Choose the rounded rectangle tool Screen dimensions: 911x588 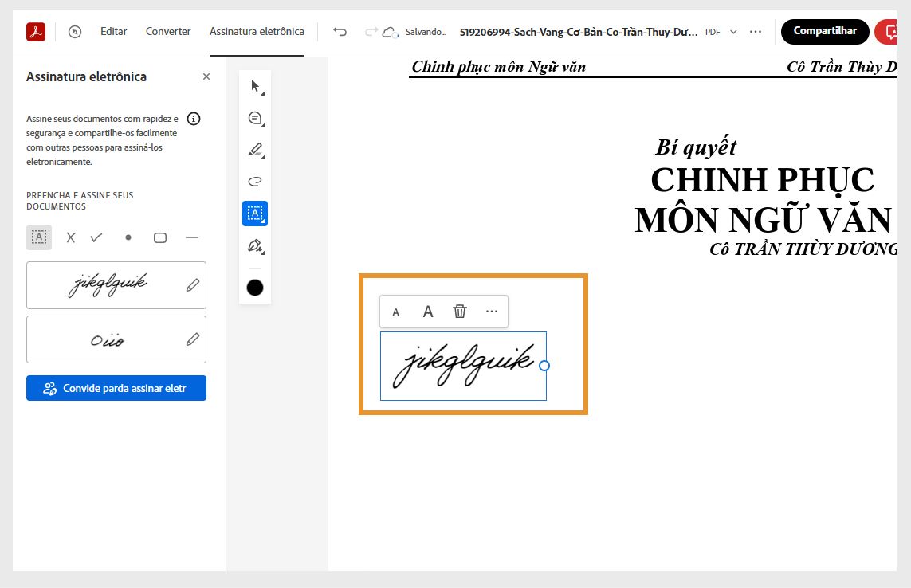point(159,237)
